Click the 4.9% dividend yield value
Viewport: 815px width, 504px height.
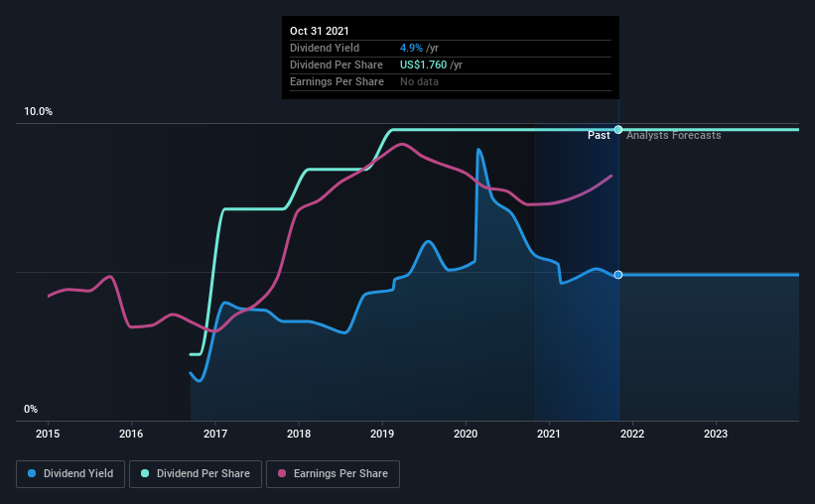[411, 48]
